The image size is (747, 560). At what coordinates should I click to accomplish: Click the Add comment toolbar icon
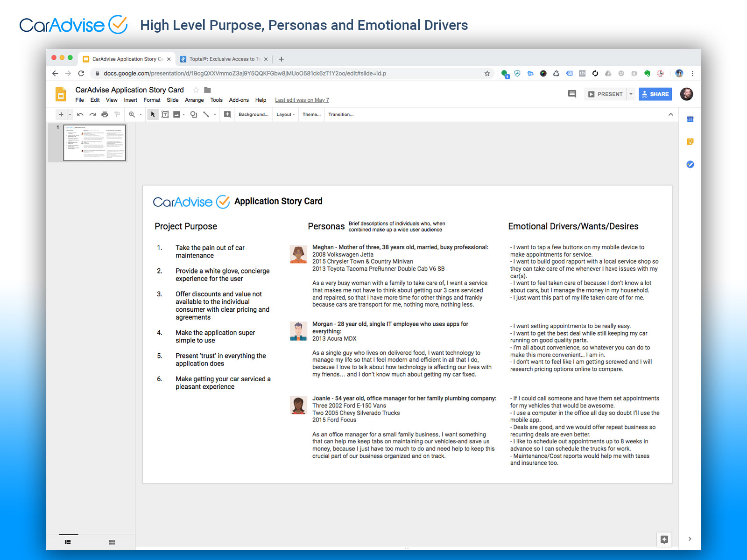tap(227, 114)
